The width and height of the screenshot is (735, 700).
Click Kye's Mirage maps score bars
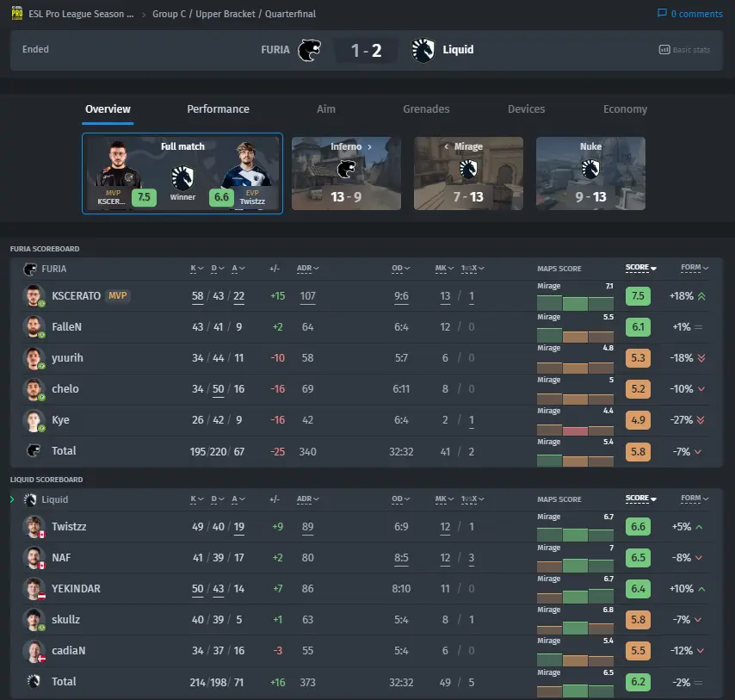click(575, 430)
